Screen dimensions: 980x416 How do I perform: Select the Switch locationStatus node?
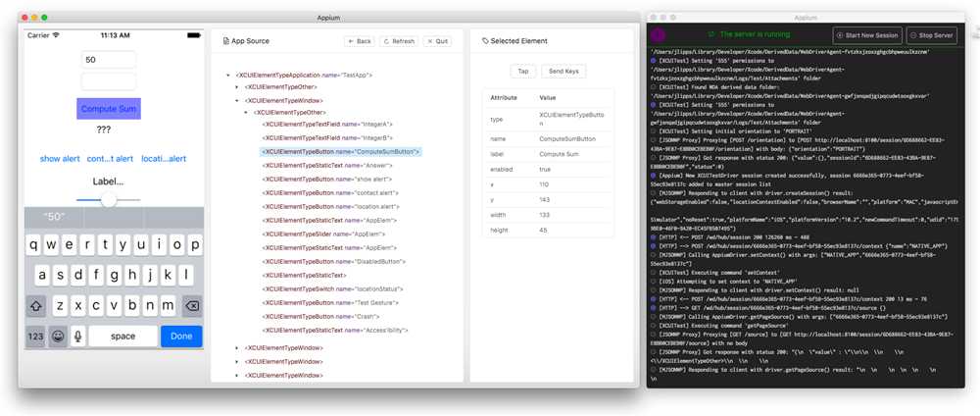332,289
